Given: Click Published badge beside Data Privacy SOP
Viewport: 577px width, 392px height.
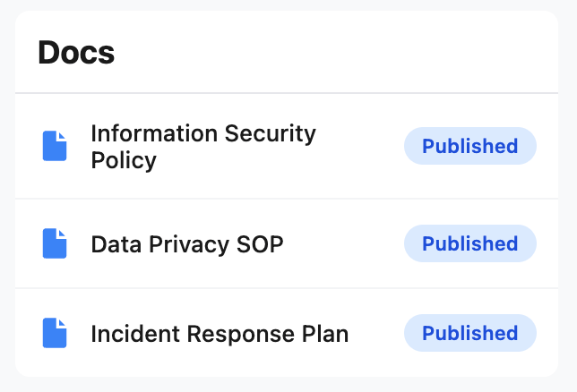Looking at the screenshot, I should pyautogui.click(x=469, y=243).
